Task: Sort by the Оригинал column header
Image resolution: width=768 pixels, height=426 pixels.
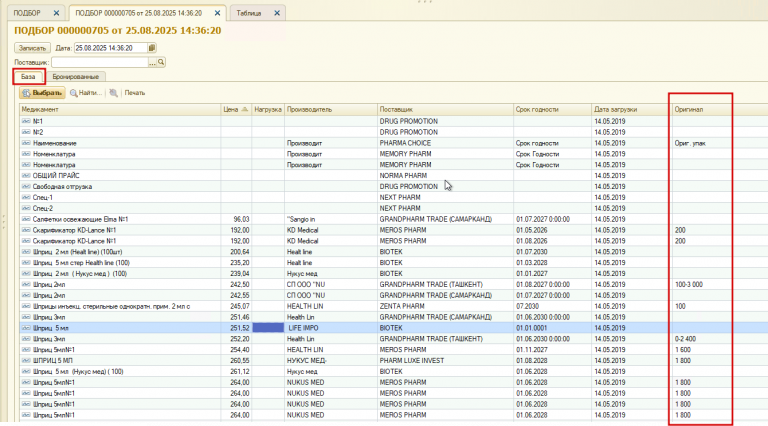Action: click(701, 110)
